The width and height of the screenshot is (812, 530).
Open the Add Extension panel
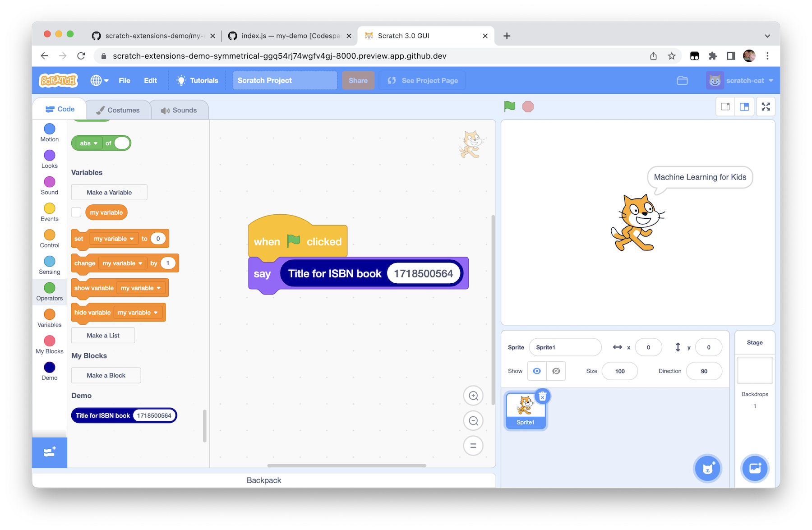tap(49, 452)
